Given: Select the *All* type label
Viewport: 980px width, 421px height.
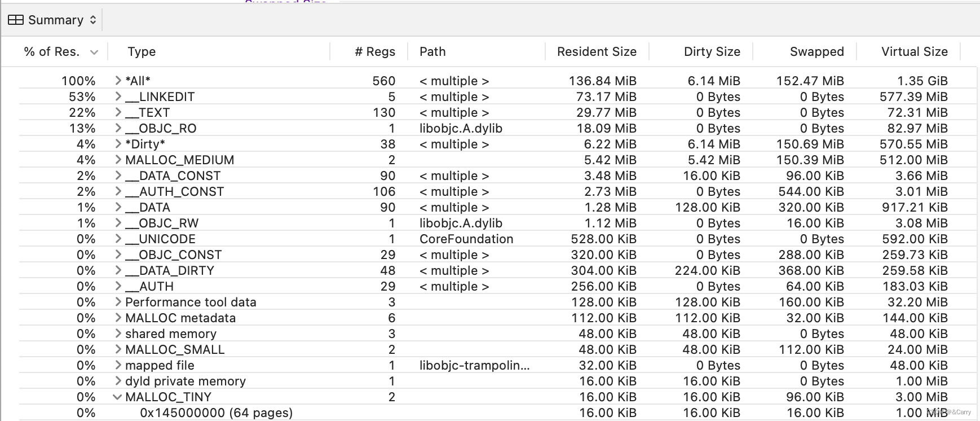Looking at the screenshot, I should pyautogui.click(x=138, y=81).
